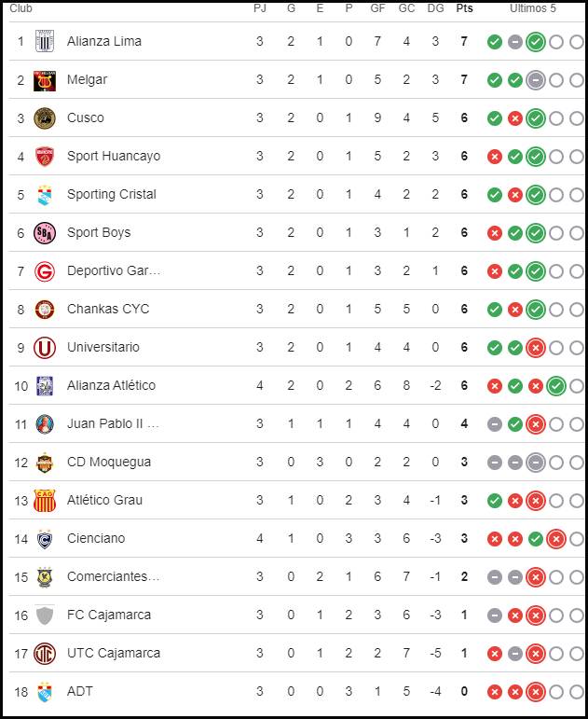Click the Atlético Grau striped crest
Viewport: 588px width, 719px height.
[45, 500]
